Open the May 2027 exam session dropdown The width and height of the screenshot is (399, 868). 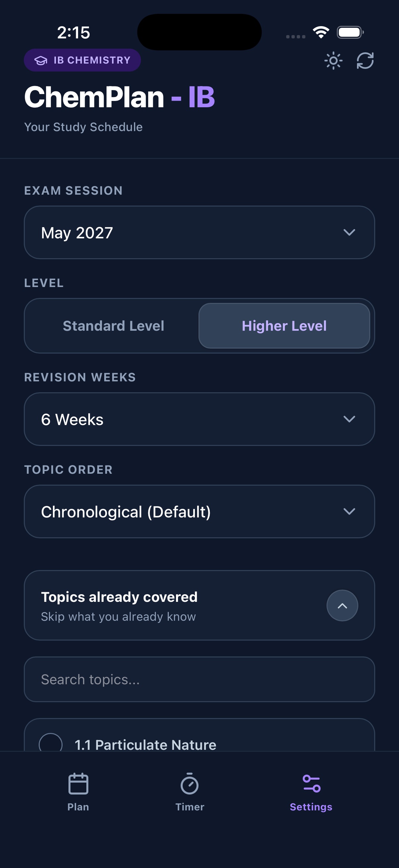pos(199,232)
